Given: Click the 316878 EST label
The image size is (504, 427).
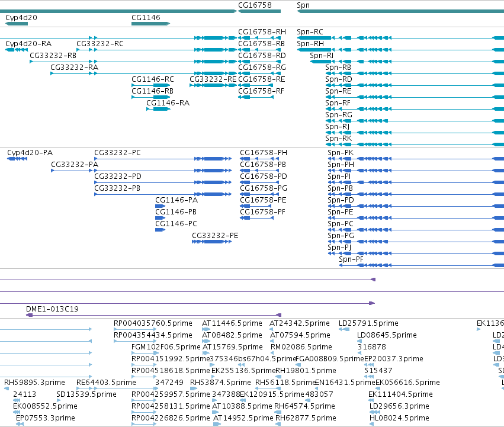Looking at the screenshot, I should pyautogui.click(x=371, y=347).
